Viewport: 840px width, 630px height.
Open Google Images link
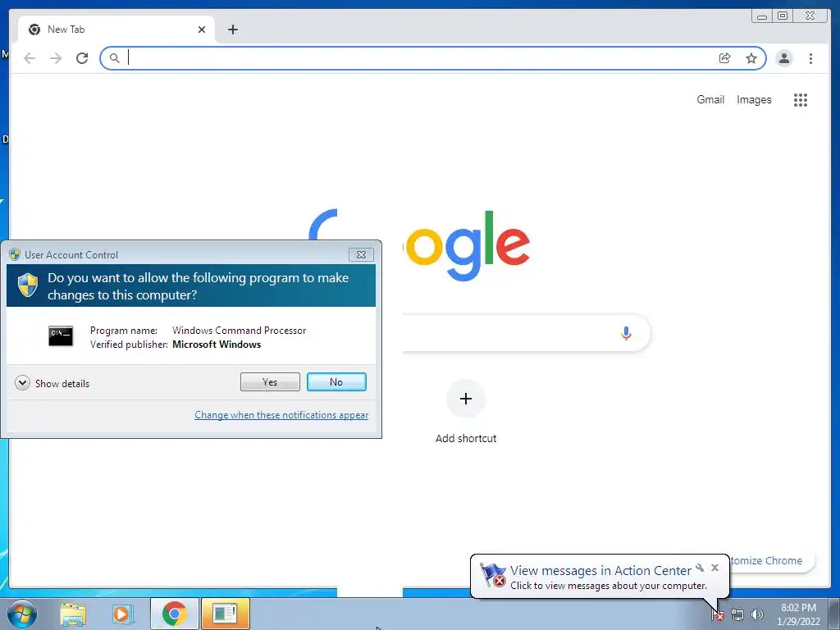[x=754, y=99]
